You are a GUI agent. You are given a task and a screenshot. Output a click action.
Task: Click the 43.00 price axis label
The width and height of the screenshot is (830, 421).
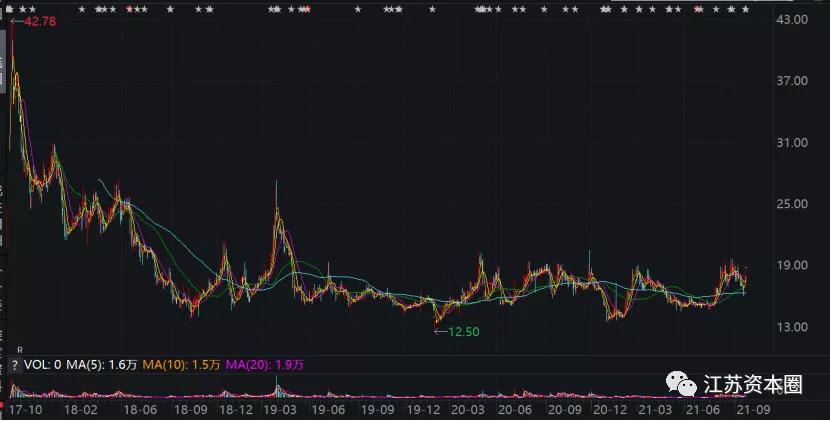792,19
